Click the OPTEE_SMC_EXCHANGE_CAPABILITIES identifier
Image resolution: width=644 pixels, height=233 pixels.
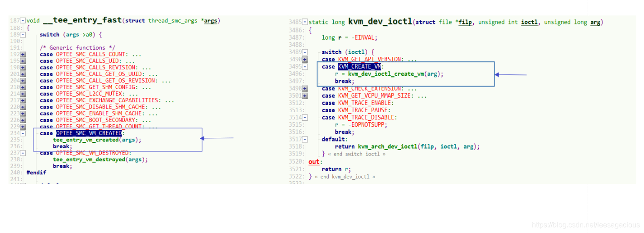point(107,101)
